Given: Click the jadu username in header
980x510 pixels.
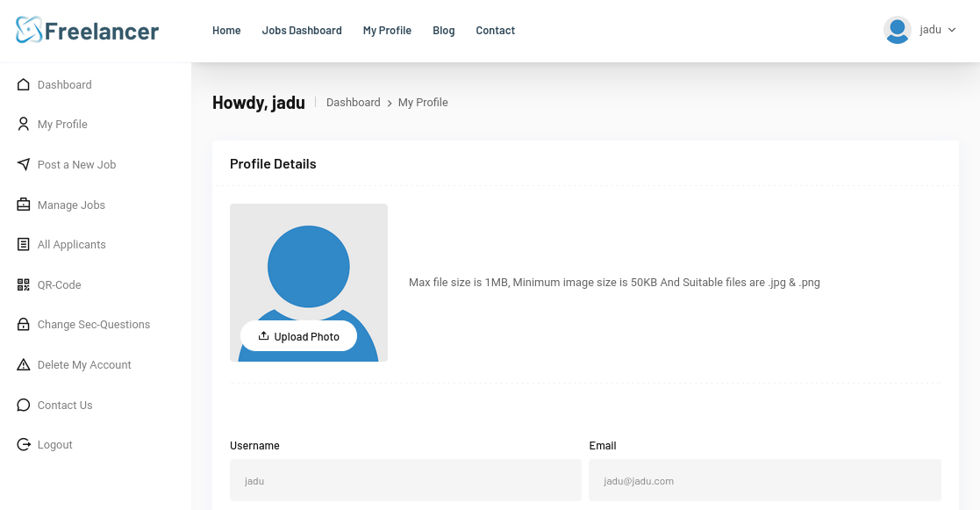Looking at the screenshot, I should [931, 30].
